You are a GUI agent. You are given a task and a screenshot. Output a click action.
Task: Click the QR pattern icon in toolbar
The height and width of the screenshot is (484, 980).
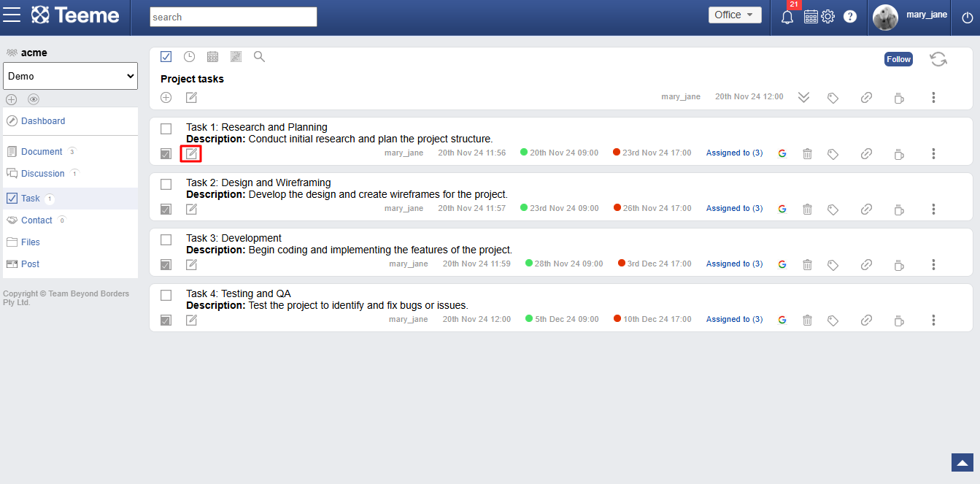[x=236, y=56]
